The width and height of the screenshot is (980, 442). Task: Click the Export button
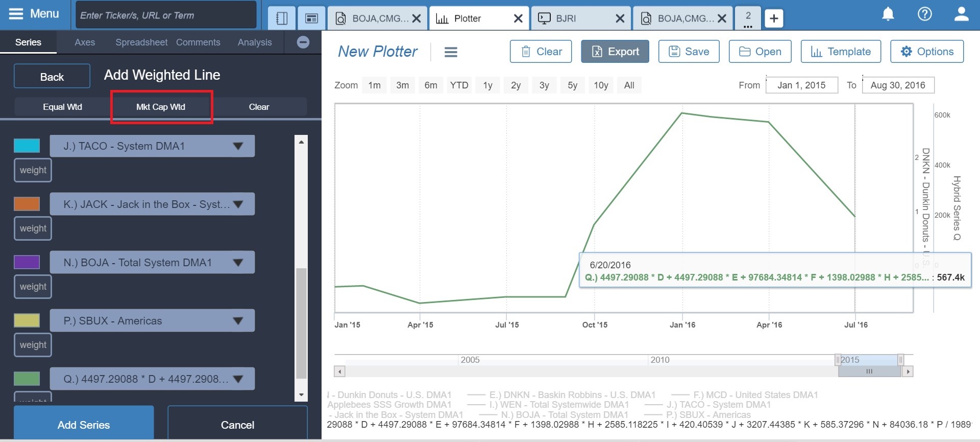pyautogui.click(x=615, y=52)
